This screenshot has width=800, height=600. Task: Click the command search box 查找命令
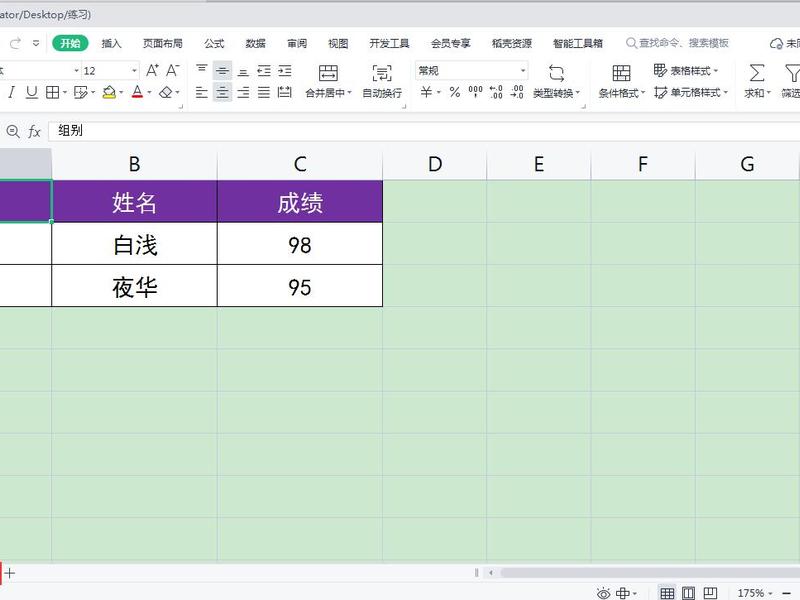(x=677, y=43)
